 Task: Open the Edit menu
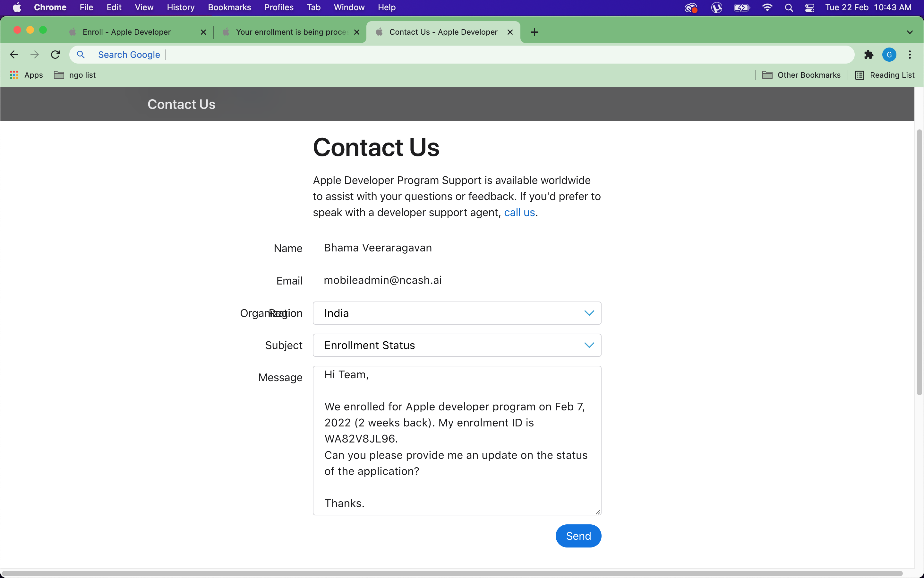click(114, 7)
